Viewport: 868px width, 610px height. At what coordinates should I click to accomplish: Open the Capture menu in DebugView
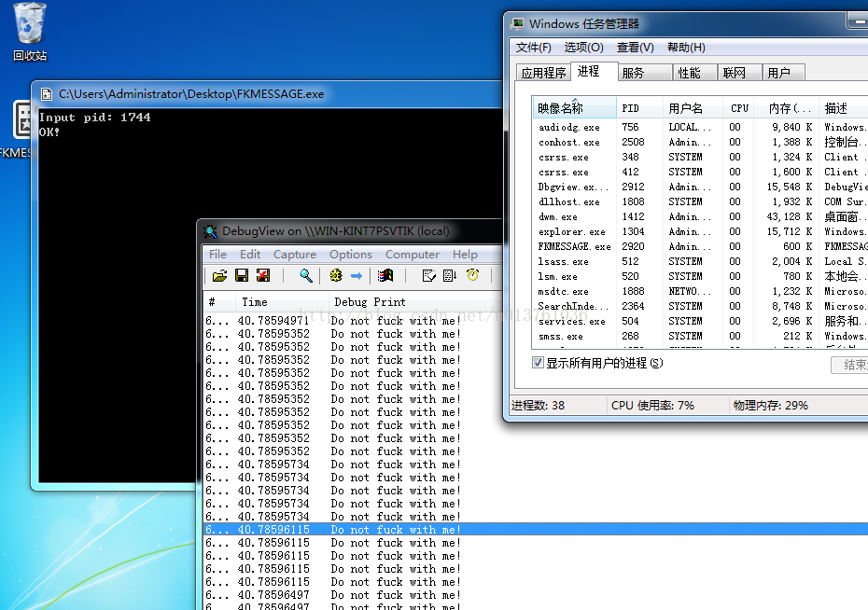[x=295, y=255]
